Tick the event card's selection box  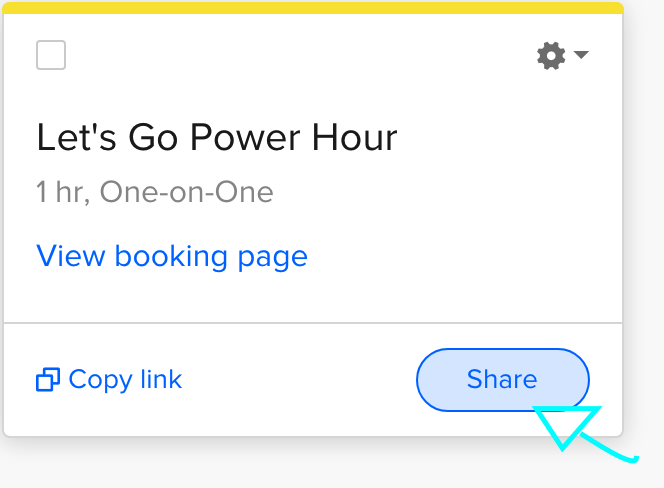(51, 55)
